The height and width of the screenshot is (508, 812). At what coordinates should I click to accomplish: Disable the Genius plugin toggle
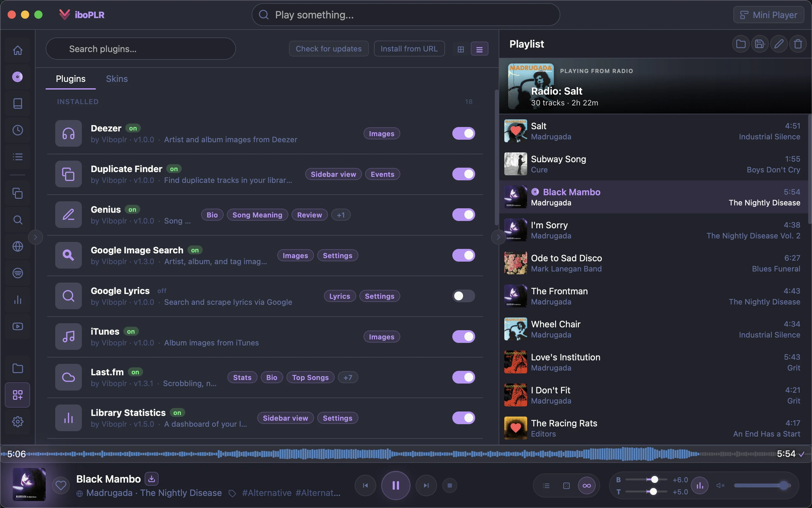463,215
